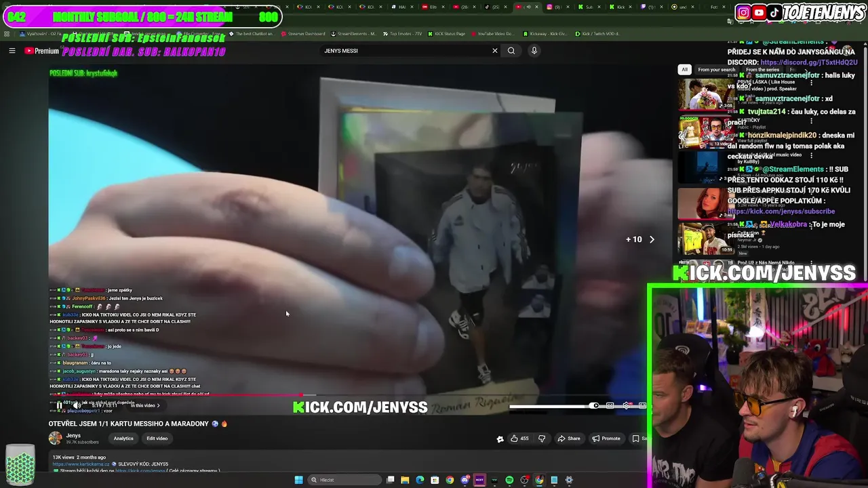Select the All filter chip
The height and width of the screenshot is (488, 868).
(684, 69)
